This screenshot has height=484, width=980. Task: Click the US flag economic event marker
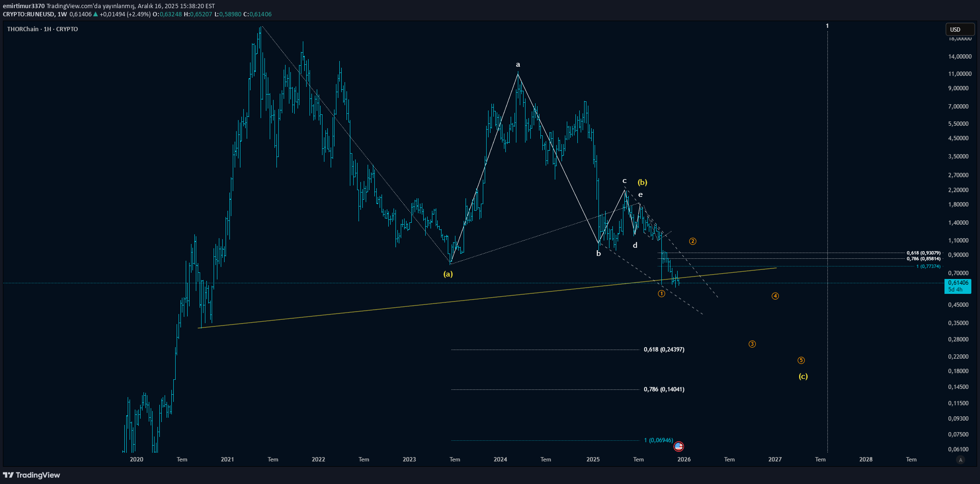pos(679,447)
